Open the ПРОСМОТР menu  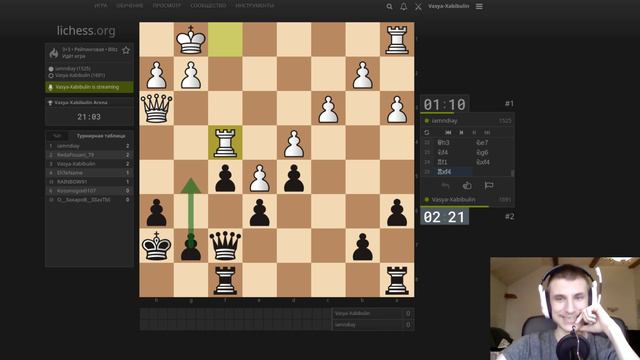(x=167, y=6)
